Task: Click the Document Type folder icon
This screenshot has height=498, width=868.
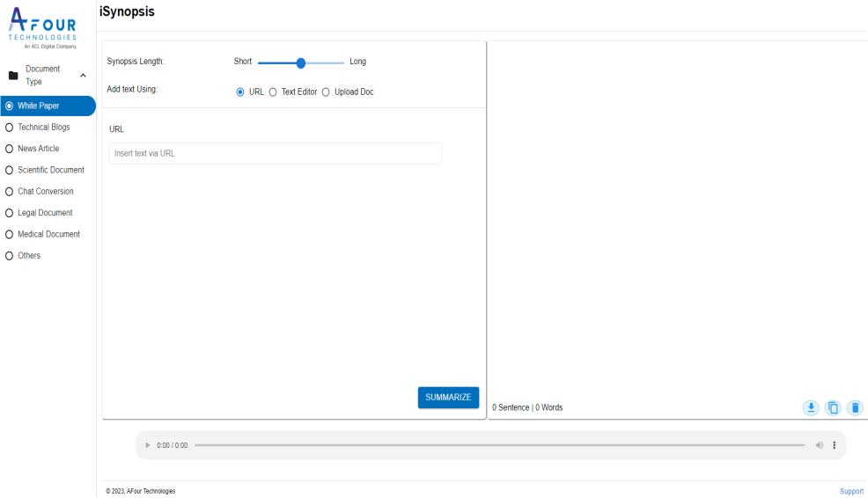Action: tap(13, 76)
